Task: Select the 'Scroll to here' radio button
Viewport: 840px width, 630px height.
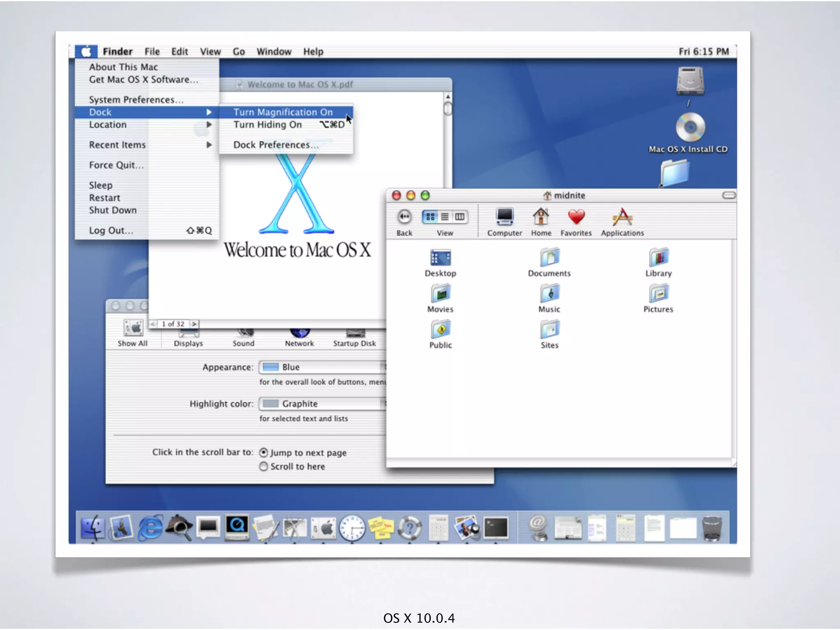Action: 264,466
